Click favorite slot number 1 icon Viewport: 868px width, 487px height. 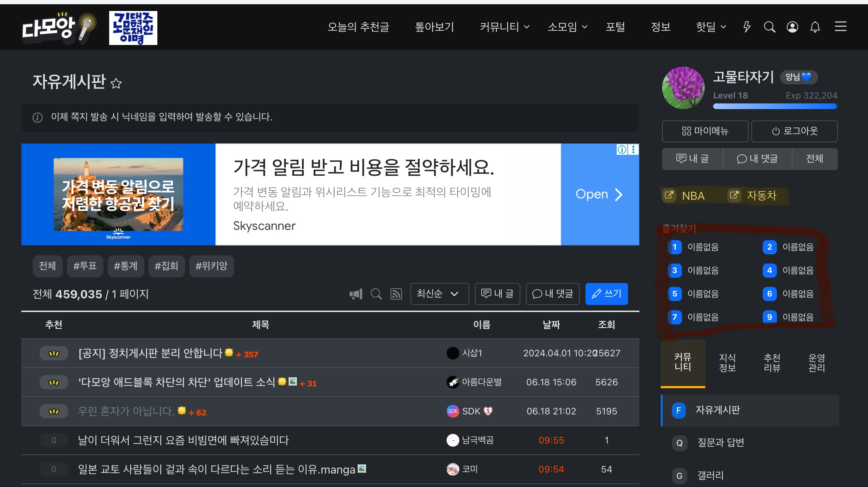(674, 247)
